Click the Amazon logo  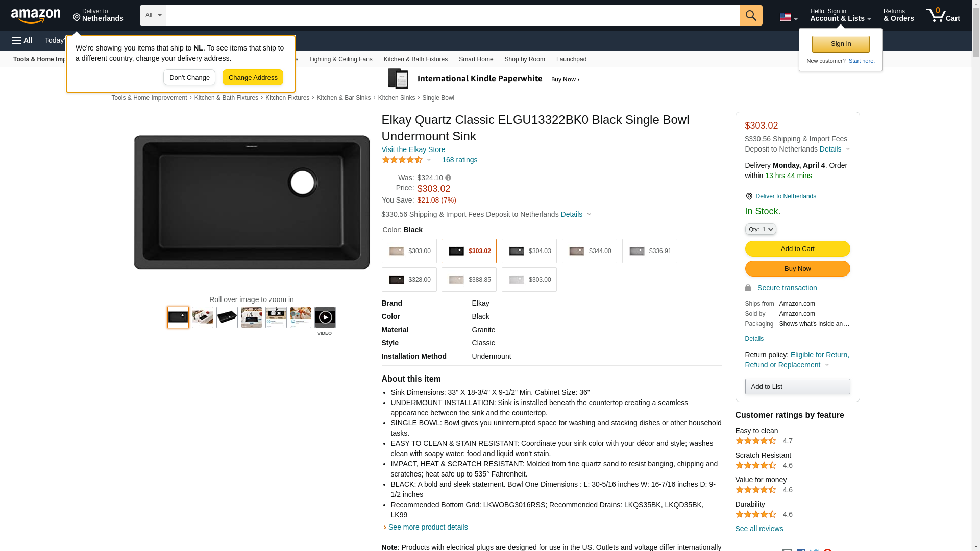pyautogui.click(x=36, y=16)
